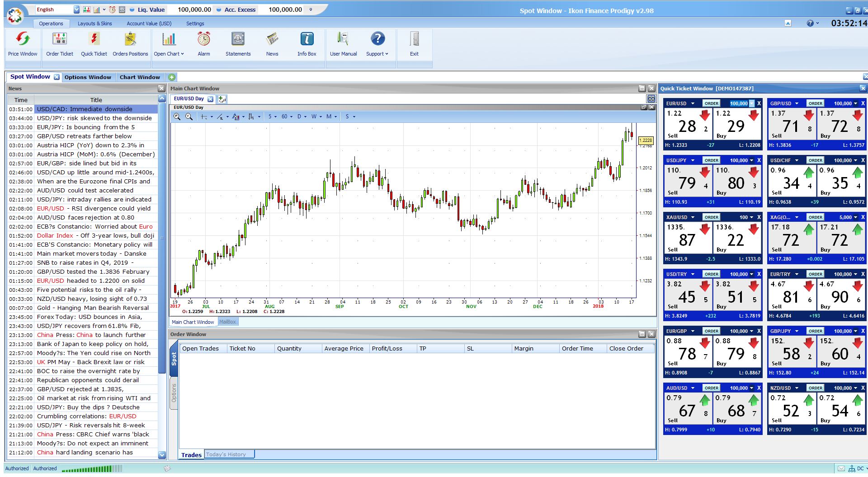868x477 pixels.
Task: Select the vertical Options tab in Order Window
Action: coord(174,393)
